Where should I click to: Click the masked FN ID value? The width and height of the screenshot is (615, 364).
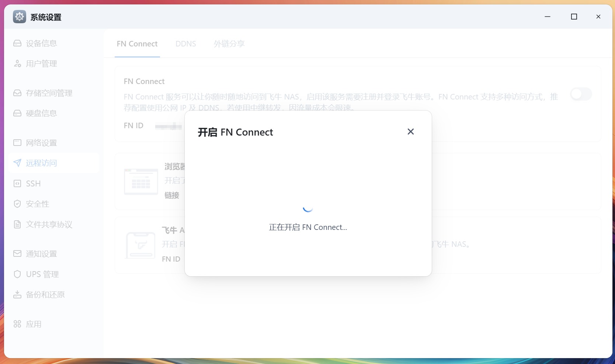(168, 126)
